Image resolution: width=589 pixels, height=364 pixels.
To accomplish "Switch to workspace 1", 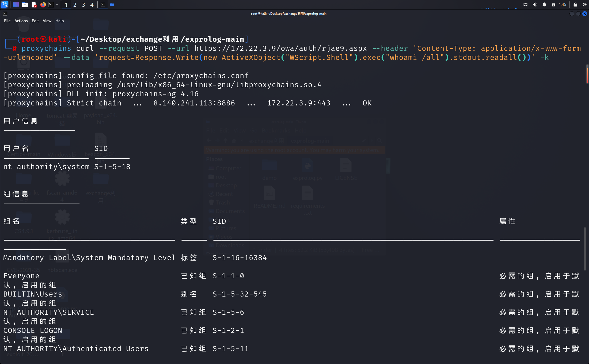I will pyautogui.click(x=66, y=5).
